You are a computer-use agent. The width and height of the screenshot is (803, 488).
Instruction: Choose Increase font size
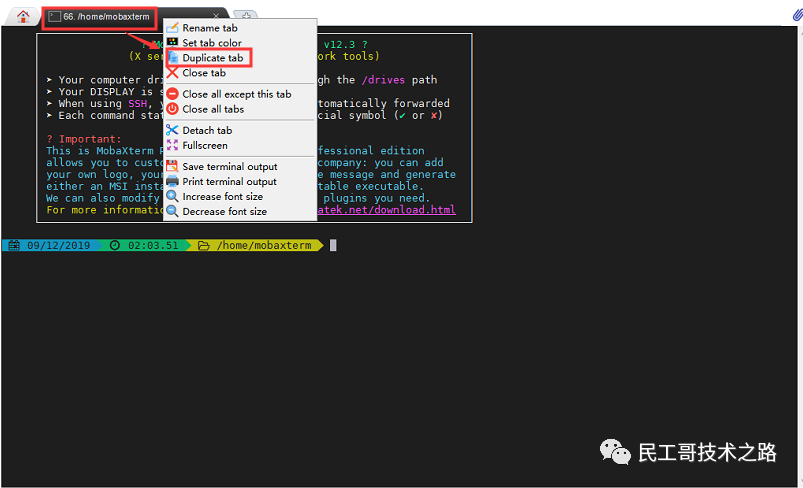tap(240, 197)
